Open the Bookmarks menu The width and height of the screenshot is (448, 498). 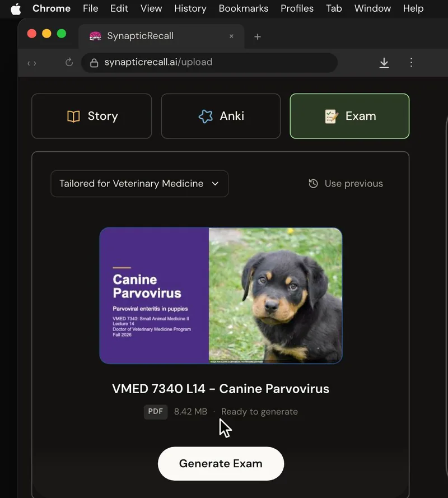coord(244,8)
